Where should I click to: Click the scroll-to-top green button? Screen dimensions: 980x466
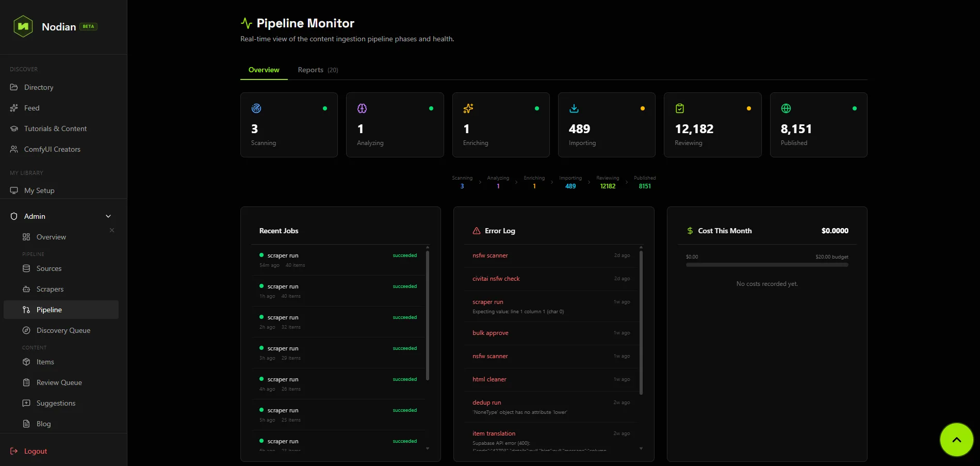pyautogui.click(x=956, y=440)
